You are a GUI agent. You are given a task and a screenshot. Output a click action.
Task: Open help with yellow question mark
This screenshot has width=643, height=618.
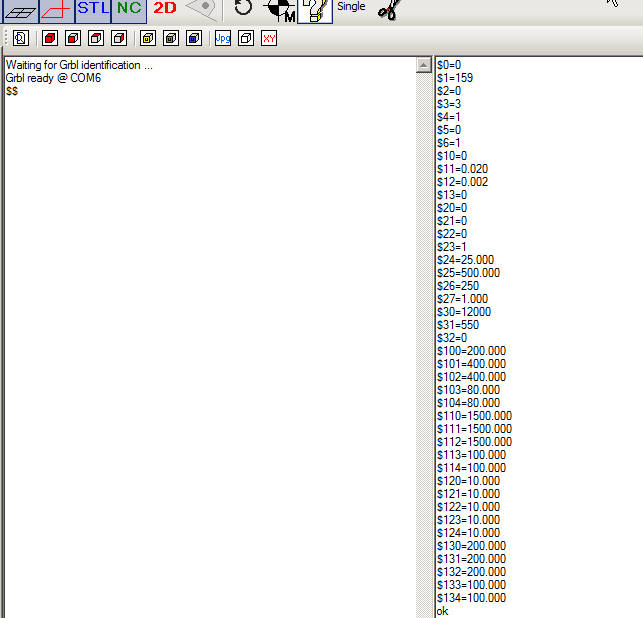click(315, 11)
